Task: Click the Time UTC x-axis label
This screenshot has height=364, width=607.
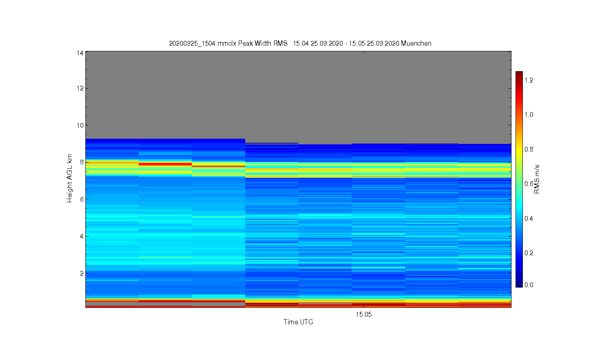Action: 298,322
